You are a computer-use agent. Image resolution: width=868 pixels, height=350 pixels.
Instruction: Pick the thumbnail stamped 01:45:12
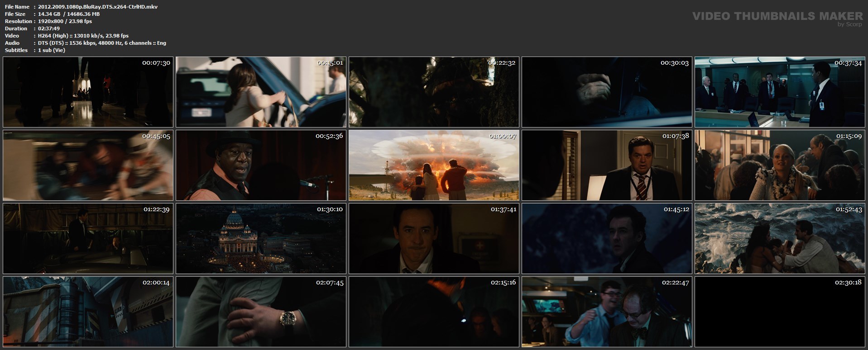pos(607,238)
